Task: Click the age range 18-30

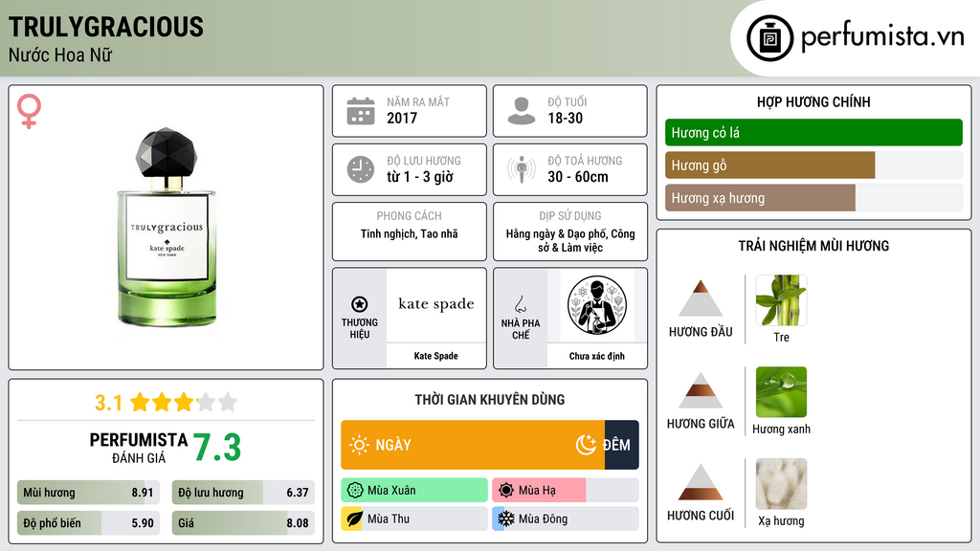Action: [x=565, y=118]
